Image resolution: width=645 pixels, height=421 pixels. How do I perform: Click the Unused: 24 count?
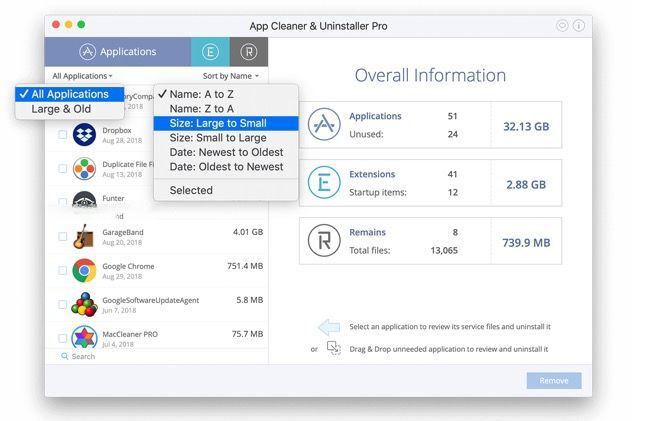point(452,134)
